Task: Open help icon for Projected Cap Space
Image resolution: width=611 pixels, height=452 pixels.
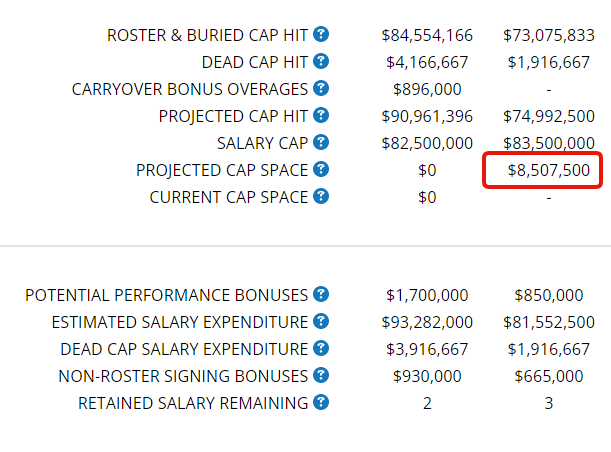Action: (x=321, y=169)
